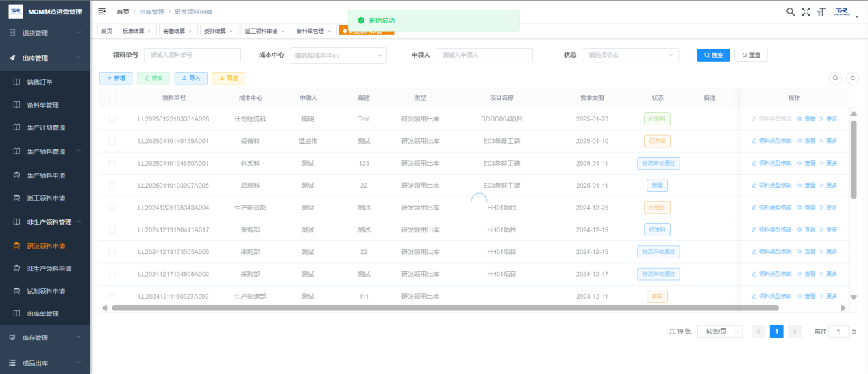Click the 库存管理 sidebar icon
The image size is (868, 374).
coord(12,338)
